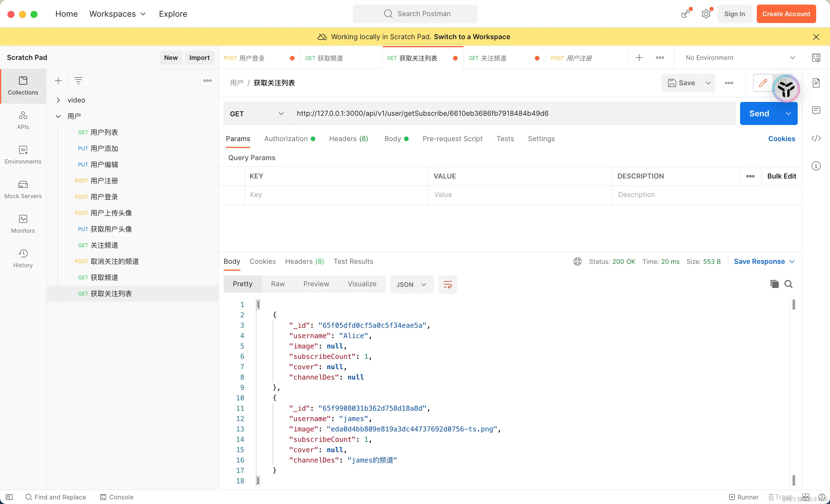The height and width of the screenshot is (504, 830).
Task: Search within the response body
Action: click(788, 284)
